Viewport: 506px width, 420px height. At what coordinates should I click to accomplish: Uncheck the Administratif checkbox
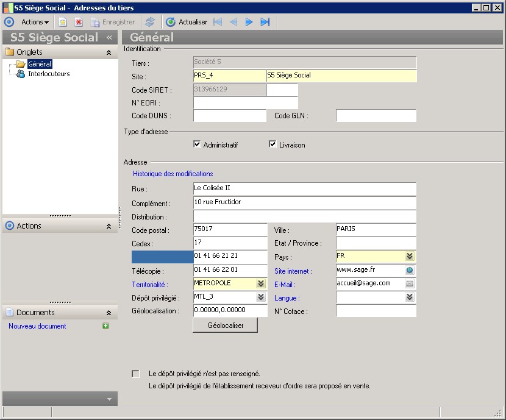pyautogui.click(x=197, y=144)
